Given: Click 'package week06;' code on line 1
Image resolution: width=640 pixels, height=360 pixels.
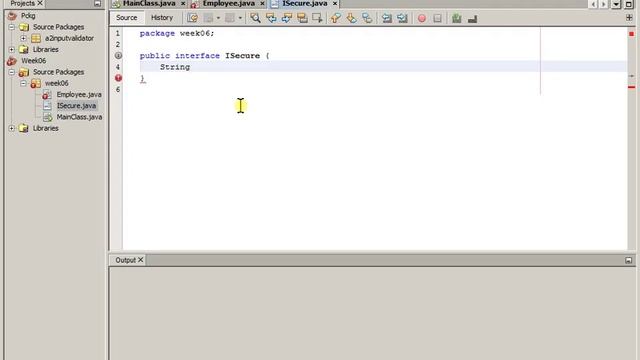Looking at the screenshot, I should pyautogui.click(x=177, y=33).
